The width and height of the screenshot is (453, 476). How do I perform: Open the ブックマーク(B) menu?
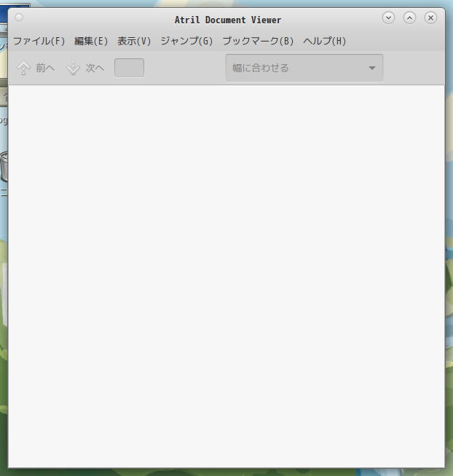pyautogui.click(x=258, y=41)
